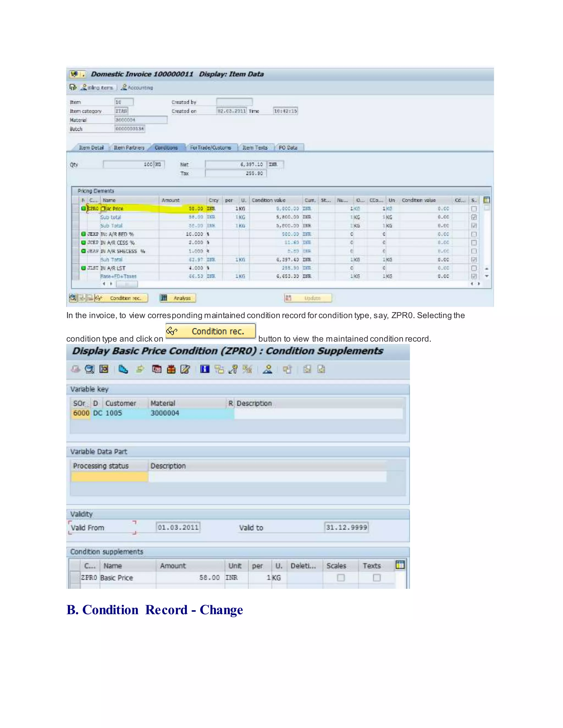Open validity periods via the red calendar icon
The image size is (563, 728).
(156, 369)
